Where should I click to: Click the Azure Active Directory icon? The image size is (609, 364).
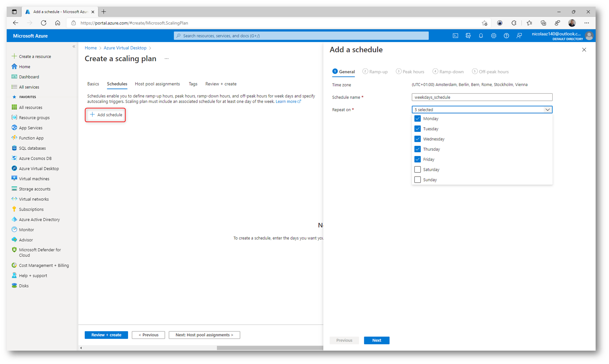point(14,219)
